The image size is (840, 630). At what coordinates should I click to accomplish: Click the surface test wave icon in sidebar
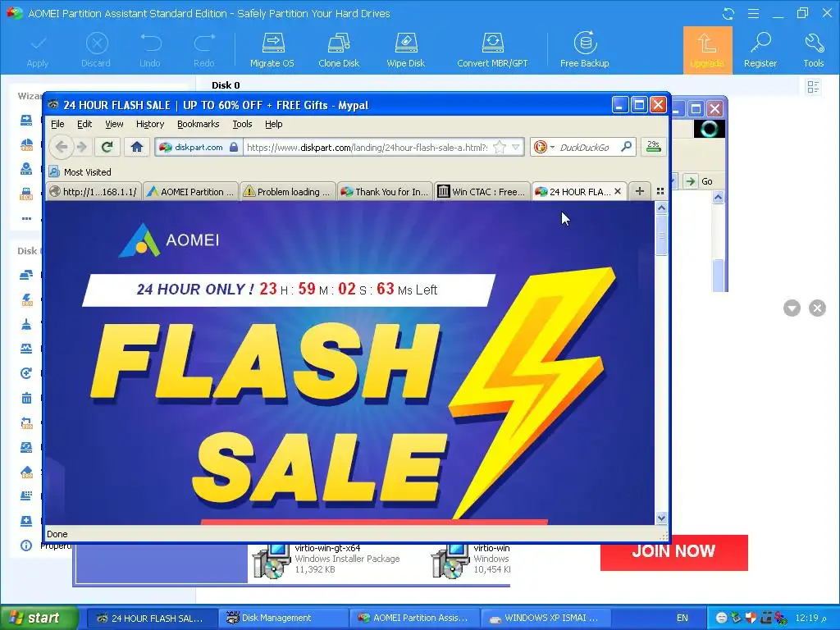[26, 348]
